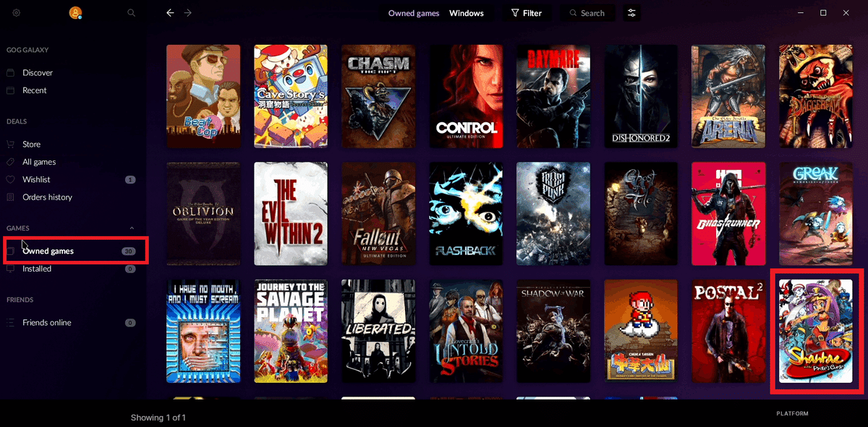Open the Oblivion game cover

click(203, 214)
